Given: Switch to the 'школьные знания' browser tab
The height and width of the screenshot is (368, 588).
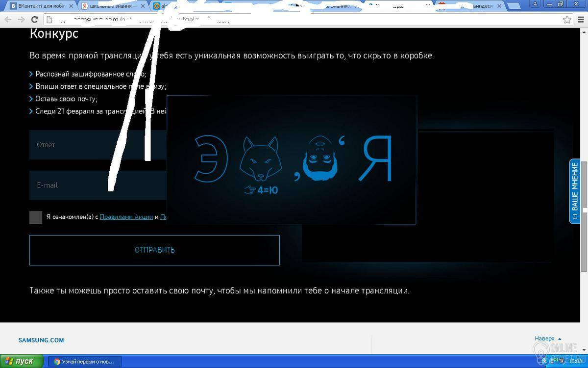Looking at the screenshot, I should (x=113, y=6).
